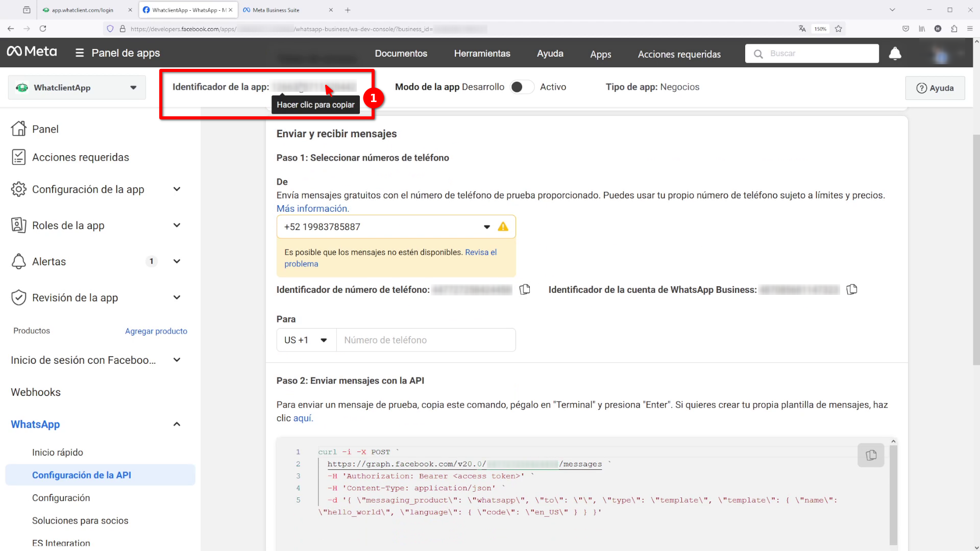Screen dimensions: 980x551
Task: Bookmark this page with the star icon
Action: tap(838, 29)
